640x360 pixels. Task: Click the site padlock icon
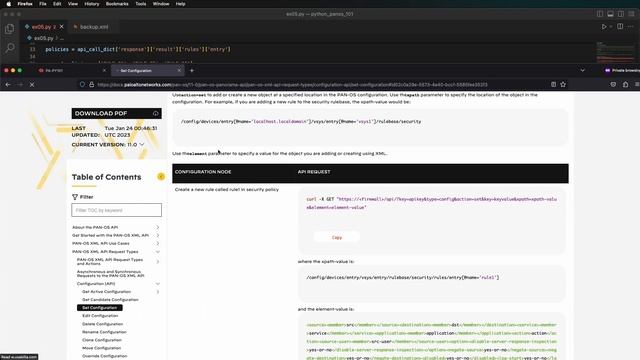pyautogui.click(x=91, y=84)
